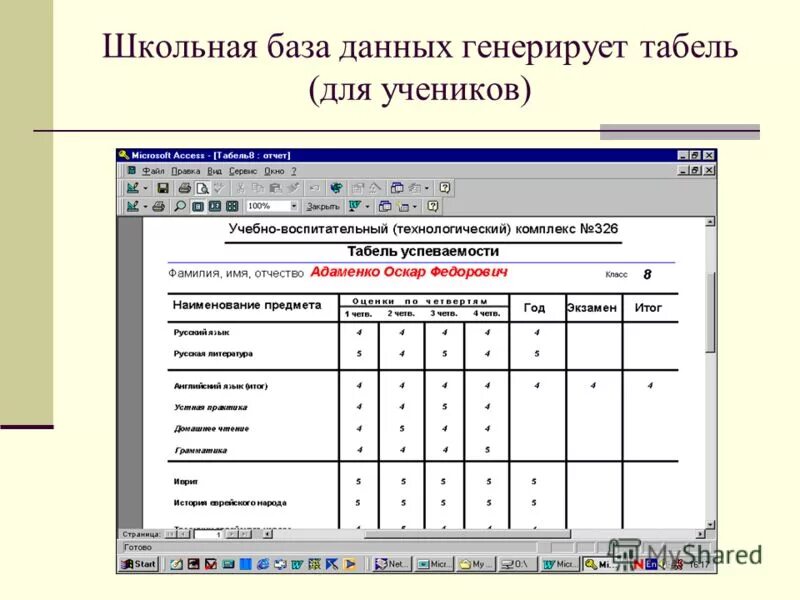Go to last page navigation button

245,534
